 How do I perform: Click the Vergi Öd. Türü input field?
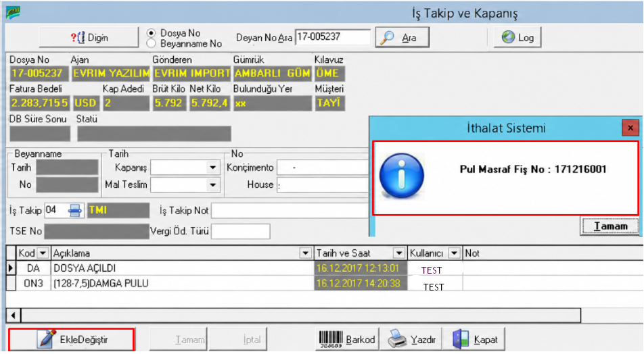tap(241, 231)
